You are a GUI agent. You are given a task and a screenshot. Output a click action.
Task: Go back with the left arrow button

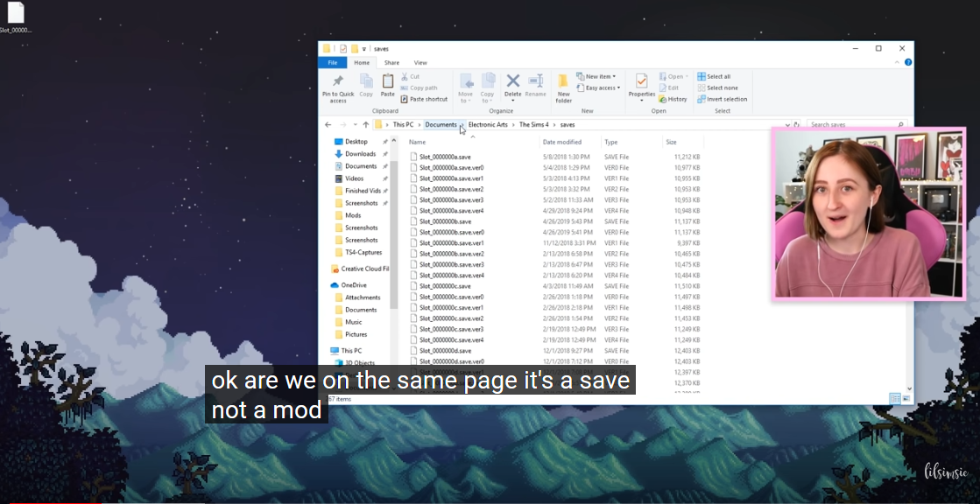pyautogui.click(x=328, y=125)
